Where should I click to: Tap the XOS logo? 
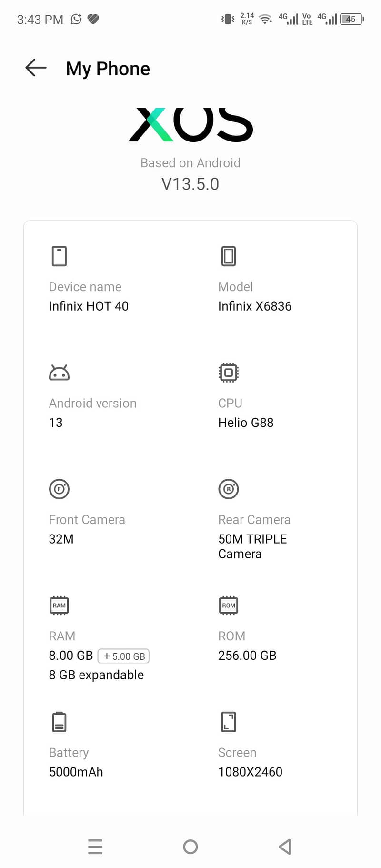190,125
